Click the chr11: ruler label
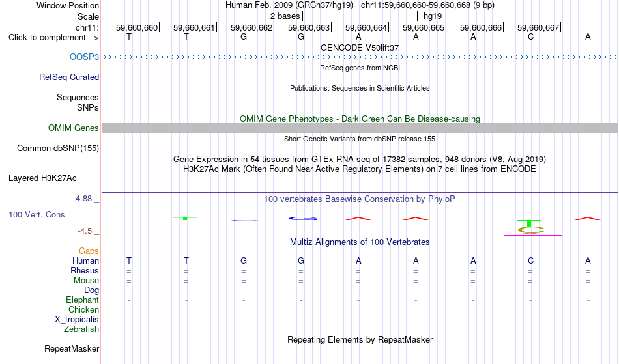The image size is (619, 364). coord(87,27)
